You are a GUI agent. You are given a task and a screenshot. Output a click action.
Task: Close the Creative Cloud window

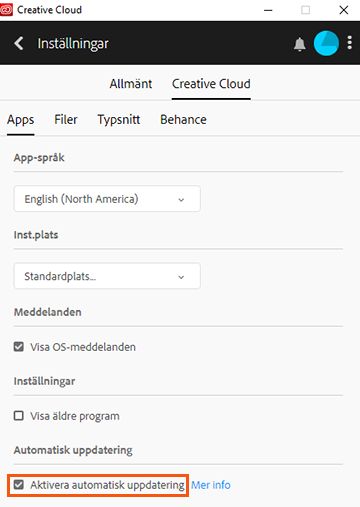pos(344,10)
